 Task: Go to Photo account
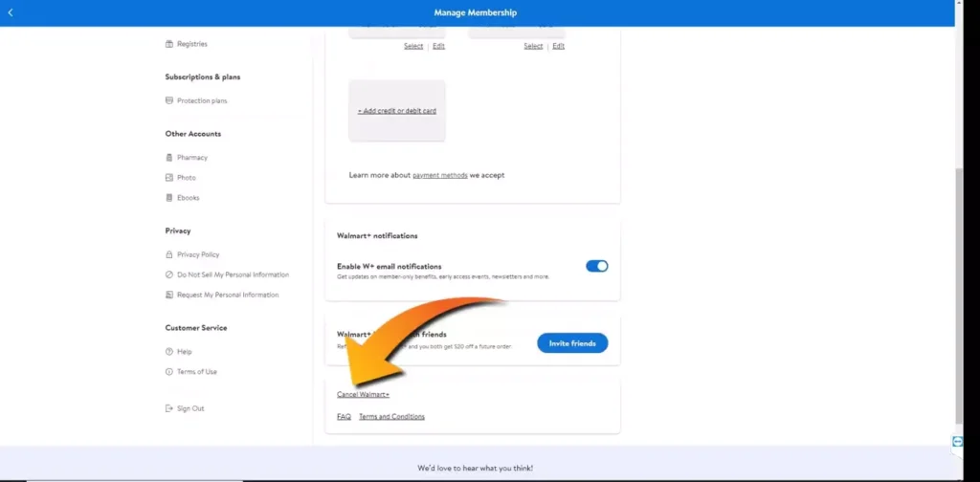pos(187,177)
